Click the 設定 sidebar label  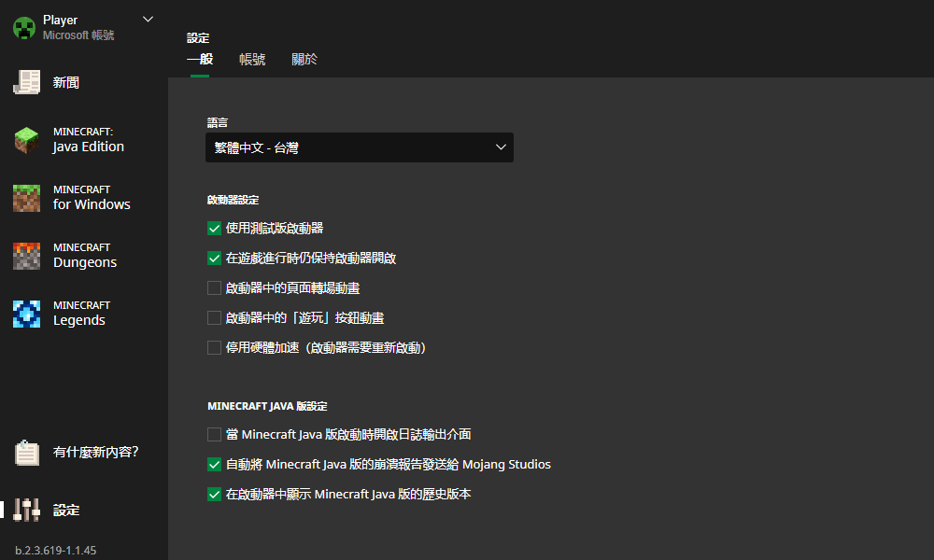click(66, 511)
